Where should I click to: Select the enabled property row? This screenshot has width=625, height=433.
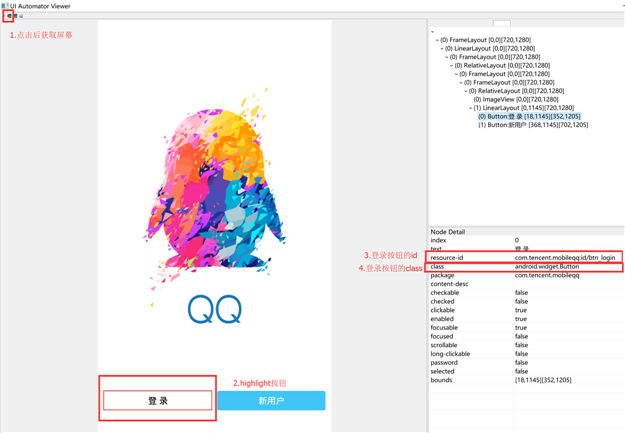526,319
